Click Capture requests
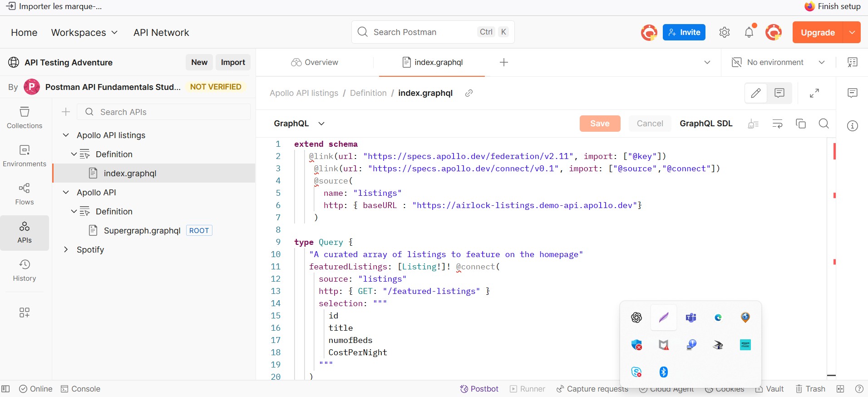Screen dimensions: 868x397 tap(592, 389)
